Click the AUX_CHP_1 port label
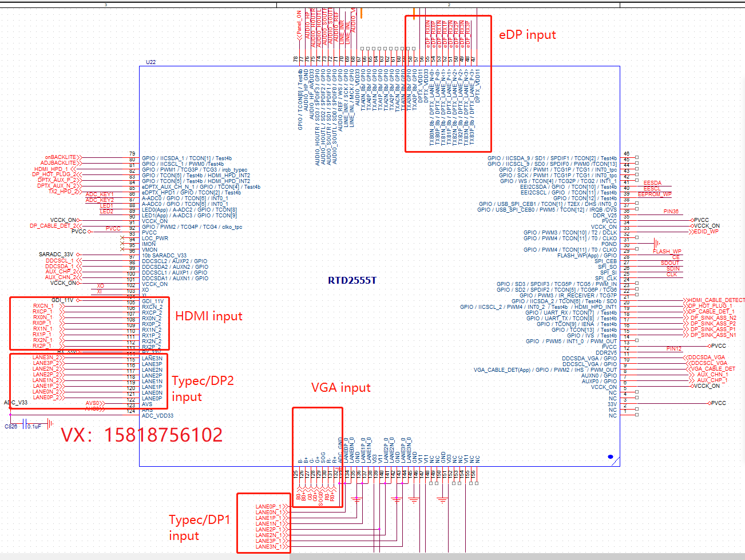This screenshot has height=560, width=745. point(712,380)
